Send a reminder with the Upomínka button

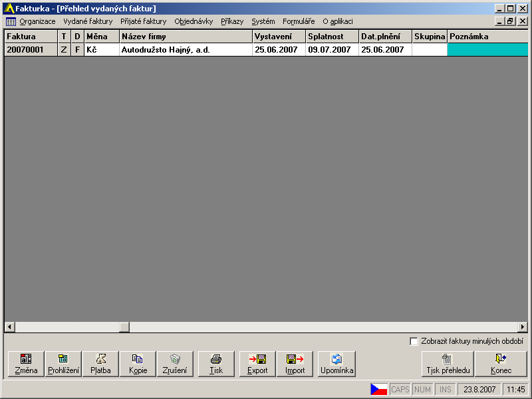click(x=337, y=364)
